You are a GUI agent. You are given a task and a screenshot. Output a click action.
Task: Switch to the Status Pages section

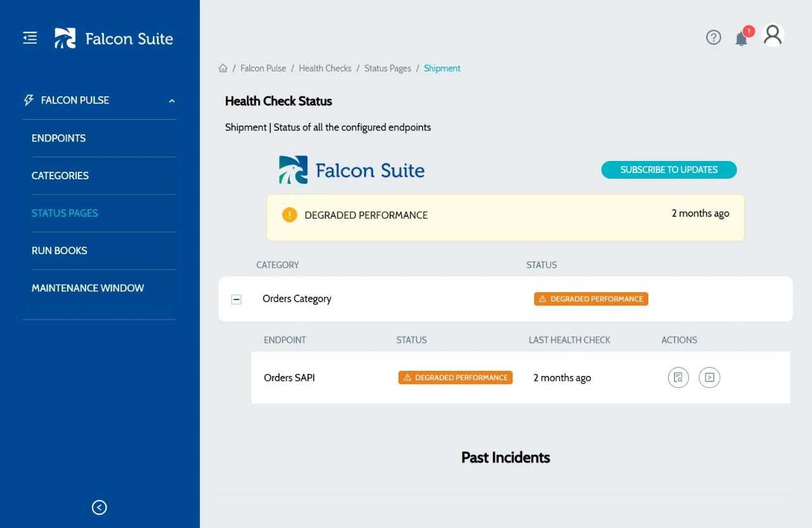(x=65, y=213)
